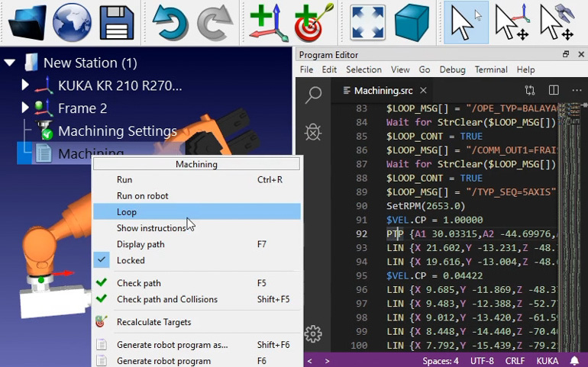Float the Program Editor panel
Viewport: 588px width, 367px height.
pos(566,55)
